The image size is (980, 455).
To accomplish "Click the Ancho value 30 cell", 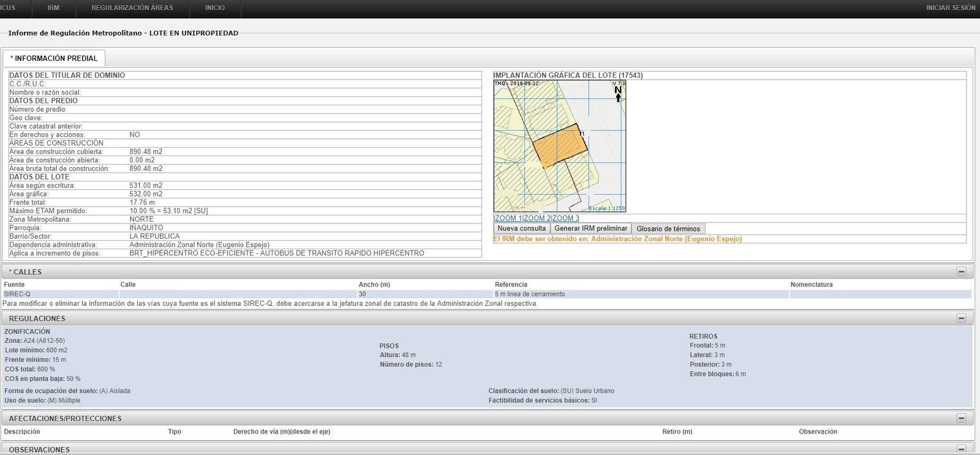I will pyautogui.click(x=426, y=294).
